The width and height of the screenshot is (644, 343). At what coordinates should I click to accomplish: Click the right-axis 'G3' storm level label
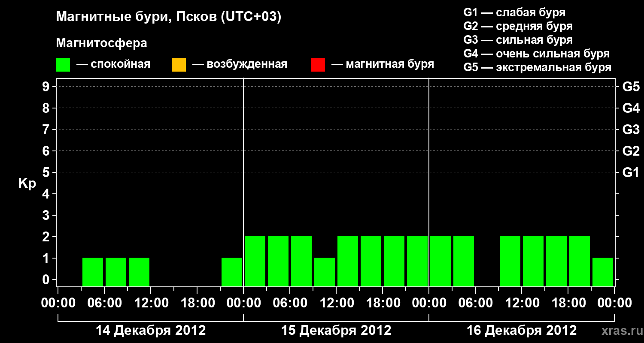coord(631,129)
